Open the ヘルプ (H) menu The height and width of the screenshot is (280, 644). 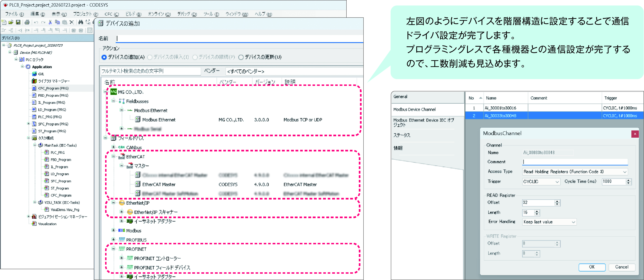pos(263,14)
